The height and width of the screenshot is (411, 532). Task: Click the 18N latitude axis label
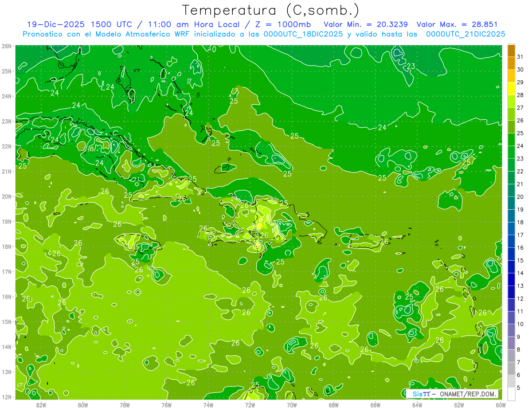[6, 247]
